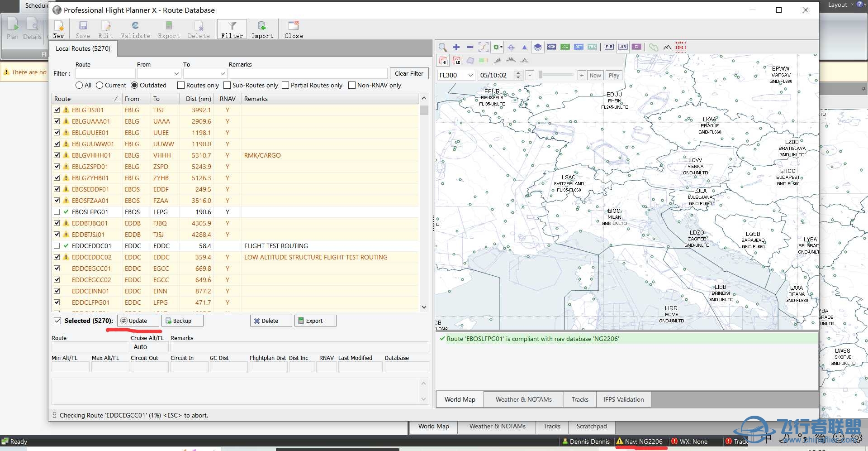Enable the Non-RNAV only checkbox

tap(352, 85)
